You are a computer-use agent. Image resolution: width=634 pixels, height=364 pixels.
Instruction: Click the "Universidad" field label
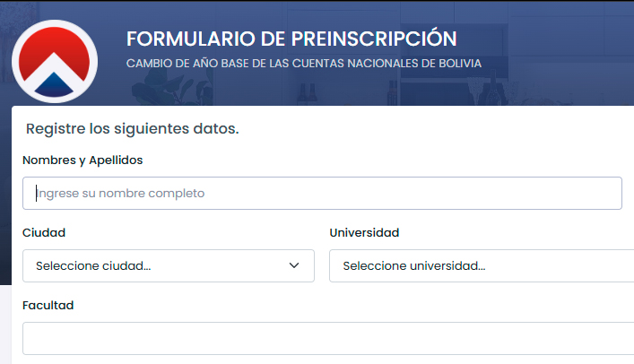pyautogui.click(x=364, y=232)
